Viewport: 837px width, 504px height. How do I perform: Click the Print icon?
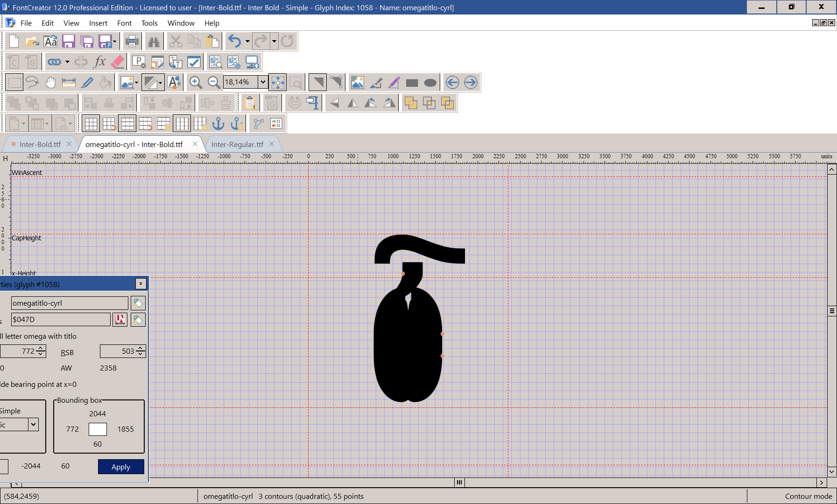[132, 42]
